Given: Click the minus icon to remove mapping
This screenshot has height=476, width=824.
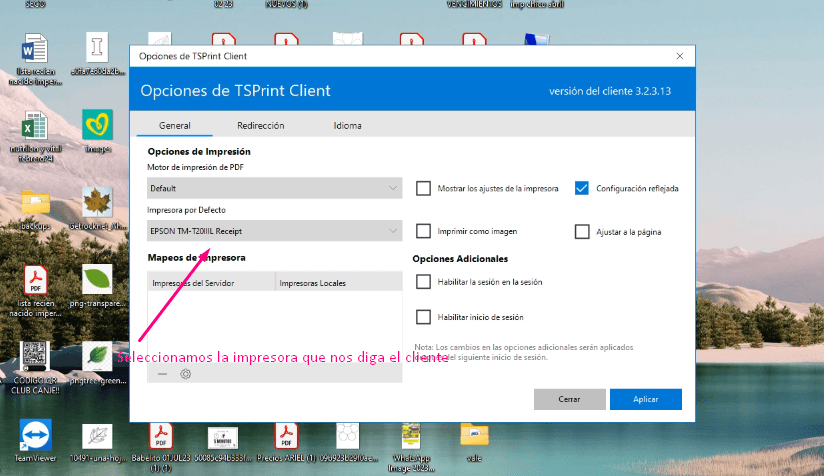Looking at the screenshot, I should (163, 374).
